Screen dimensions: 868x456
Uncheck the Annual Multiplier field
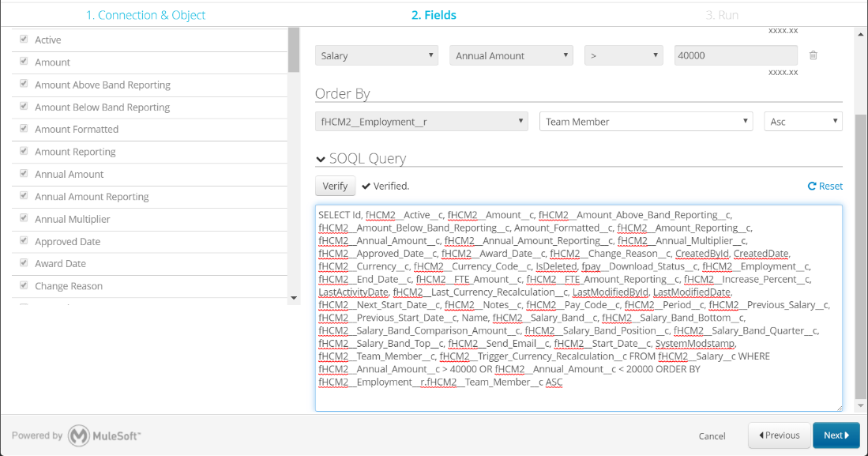(24, 219)
